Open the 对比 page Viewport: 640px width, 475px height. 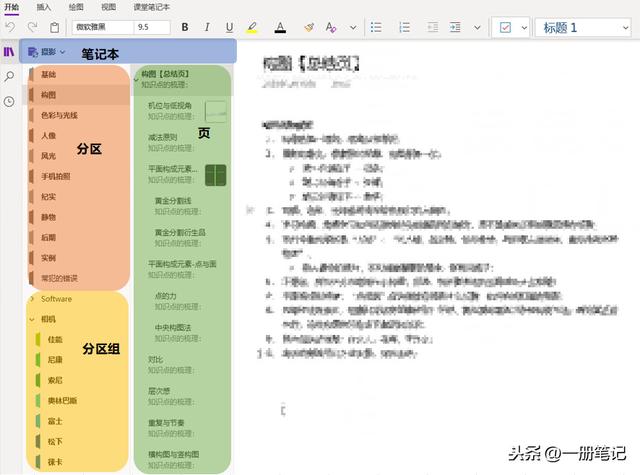pos(182,365)
